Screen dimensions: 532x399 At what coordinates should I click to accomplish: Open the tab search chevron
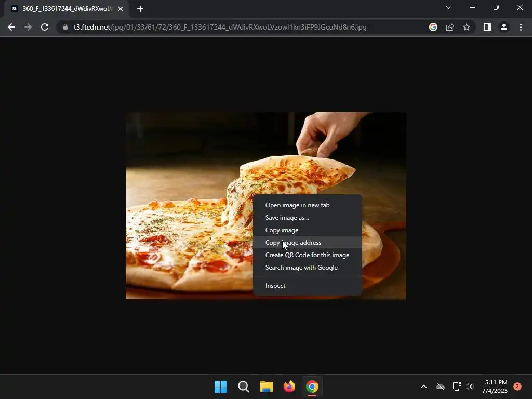[x=448, y=7]
